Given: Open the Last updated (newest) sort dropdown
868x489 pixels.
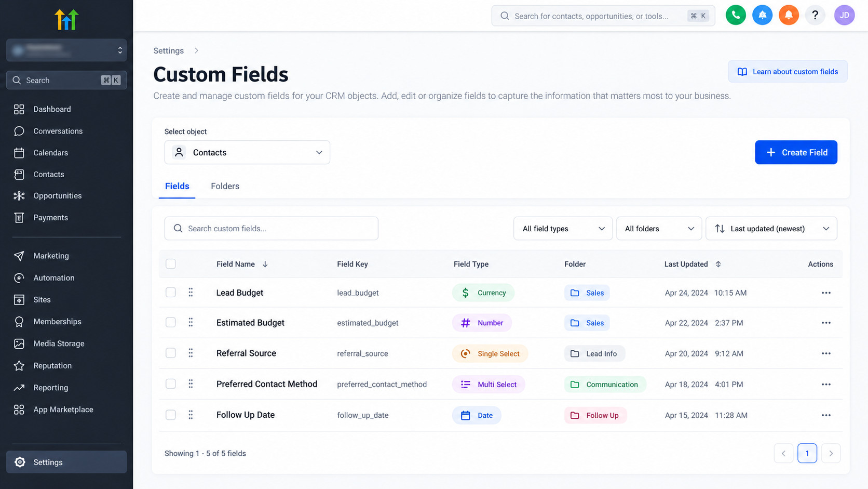Looking at the screenshot, I should [771, 229].
